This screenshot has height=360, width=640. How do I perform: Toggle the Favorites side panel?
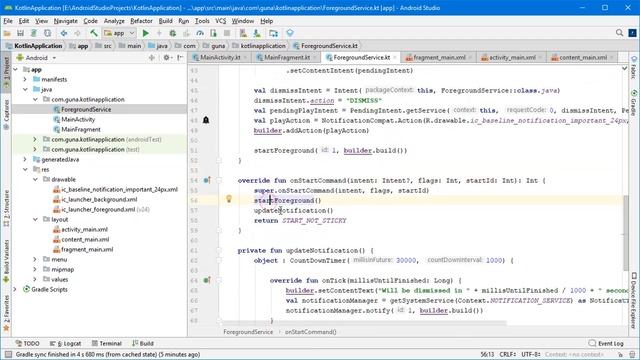click(x=6, y=313)
